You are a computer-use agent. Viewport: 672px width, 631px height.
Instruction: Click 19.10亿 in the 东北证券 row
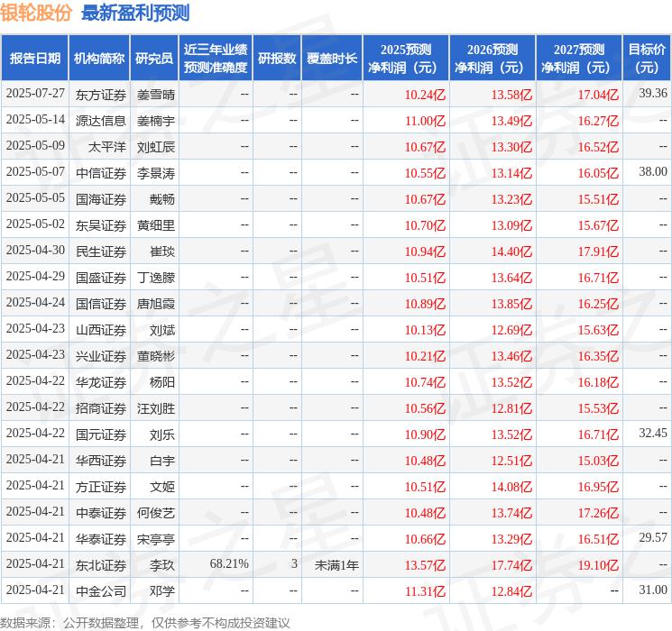click(598, 565)
